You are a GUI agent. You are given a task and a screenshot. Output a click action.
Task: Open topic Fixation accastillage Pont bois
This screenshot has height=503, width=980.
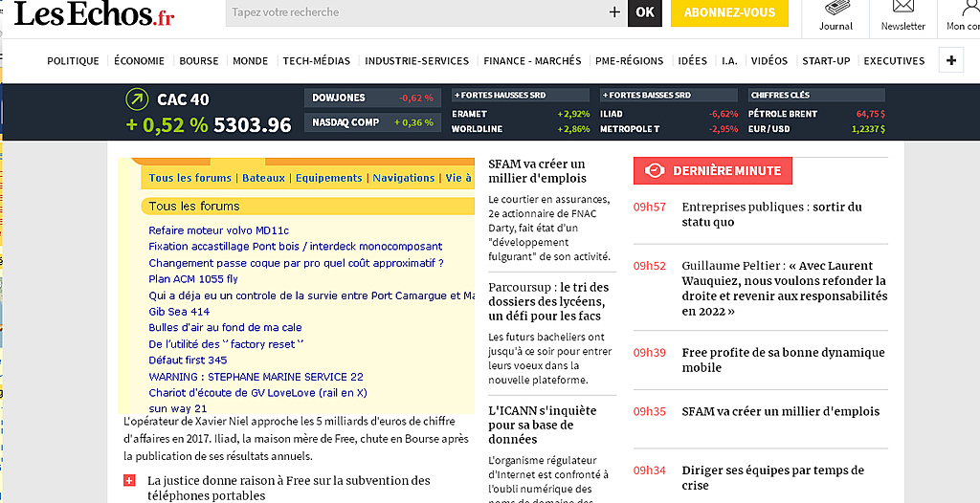point(296,247)
